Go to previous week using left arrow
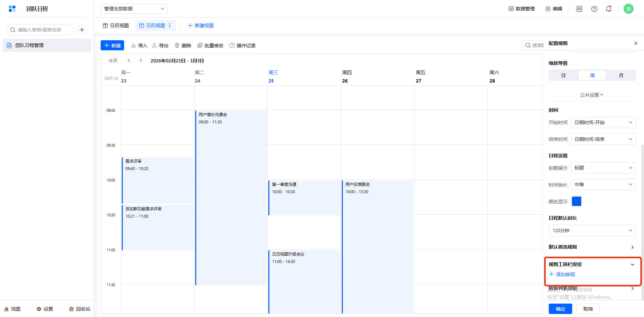644x317 pixels. (129, 60)
